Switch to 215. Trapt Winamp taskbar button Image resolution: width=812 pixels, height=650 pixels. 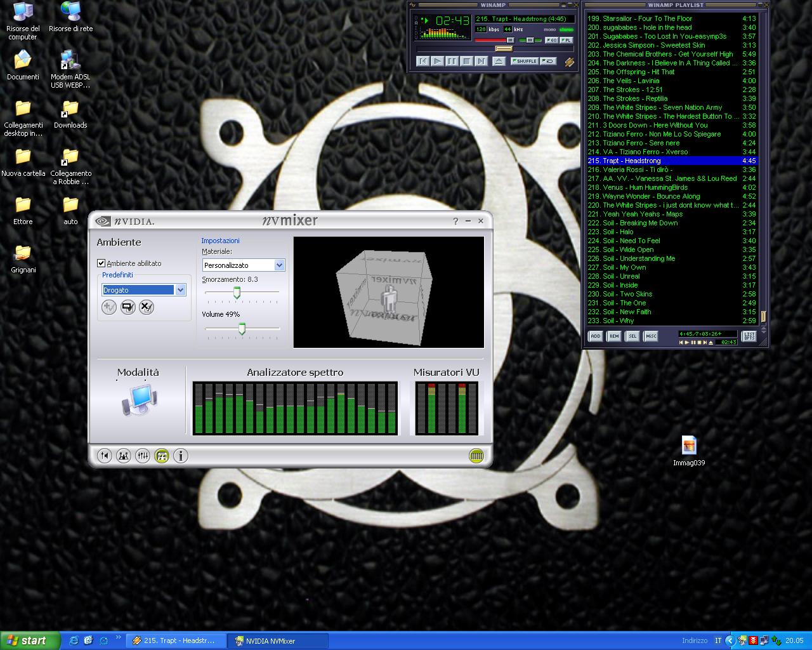tap(176, 640)
